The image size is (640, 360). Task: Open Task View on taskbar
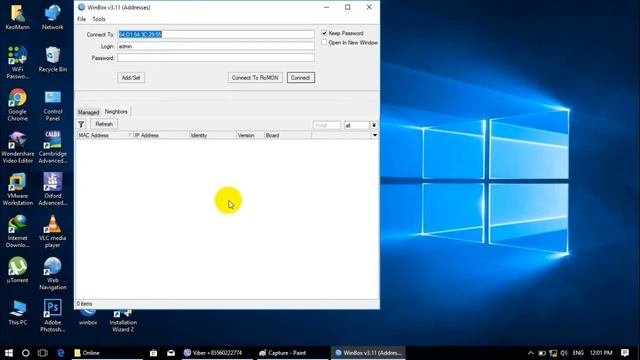42,353
